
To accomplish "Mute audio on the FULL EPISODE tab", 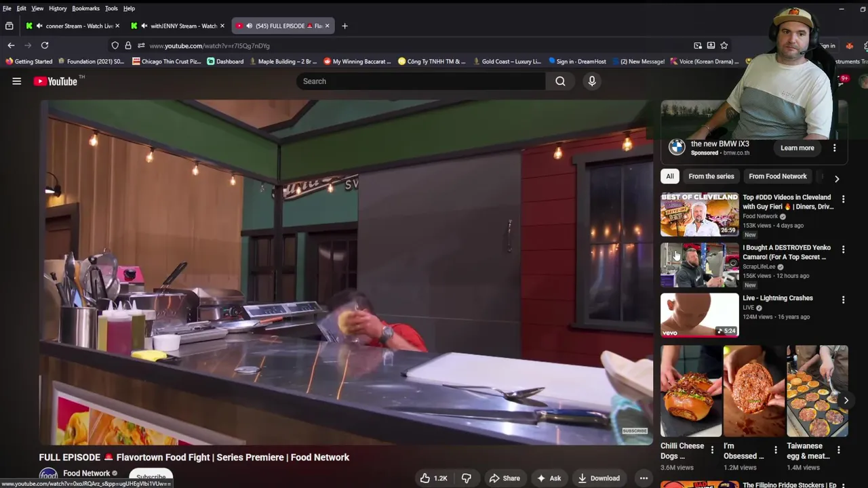I will click(x=249, y=26).
